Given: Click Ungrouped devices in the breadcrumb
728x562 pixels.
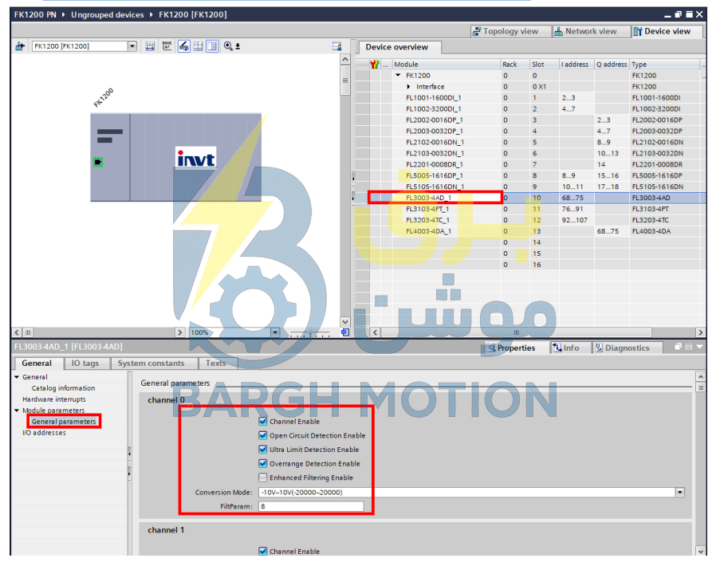Looking at the screenshot, I should (108, 14).
